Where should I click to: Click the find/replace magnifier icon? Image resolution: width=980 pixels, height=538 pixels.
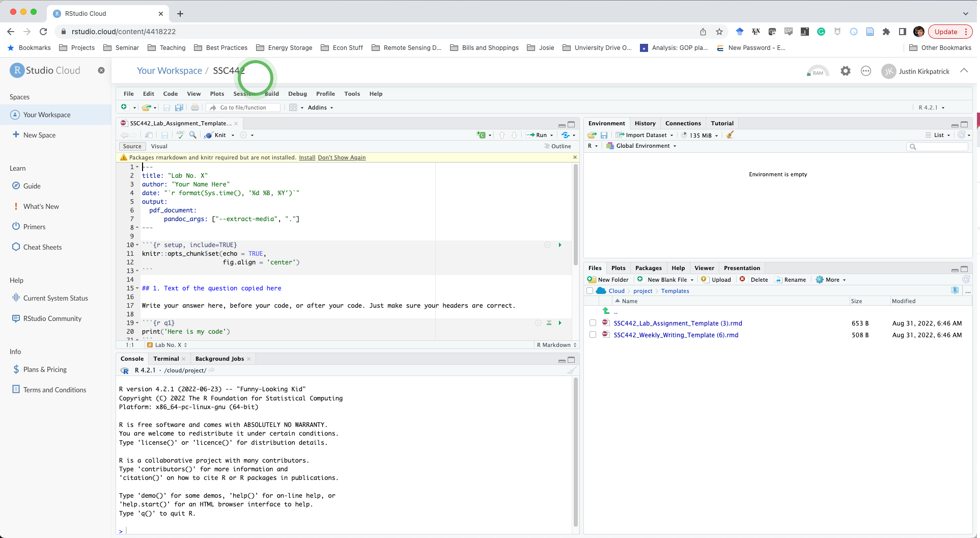(193, 135)
